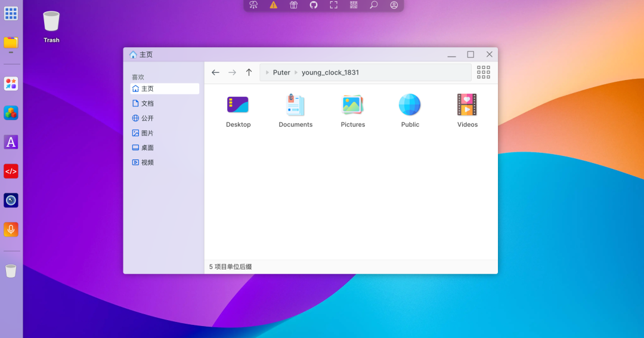Select the Documents folder

coord(296,110)
